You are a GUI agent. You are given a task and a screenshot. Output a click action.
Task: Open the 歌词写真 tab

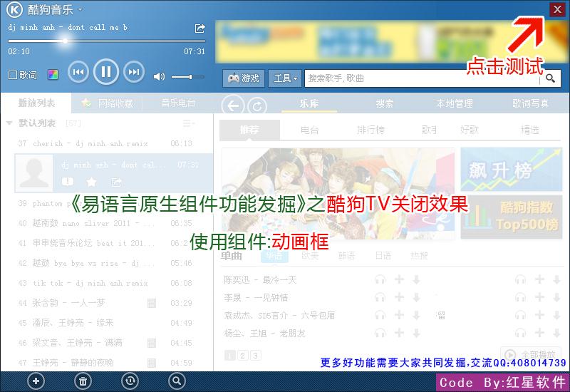[530, 103]
